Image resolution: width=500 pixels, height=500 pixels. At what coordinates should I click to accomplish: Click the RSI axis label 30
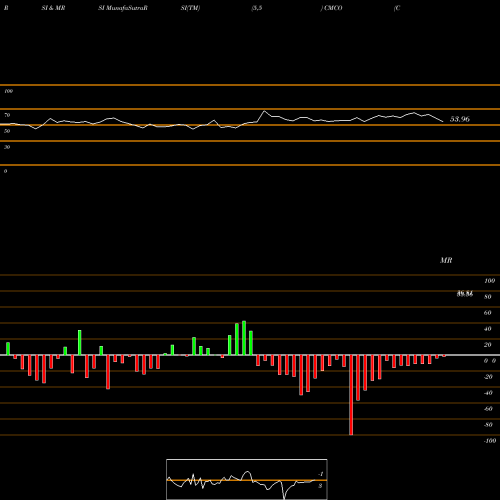pos(7,147)
